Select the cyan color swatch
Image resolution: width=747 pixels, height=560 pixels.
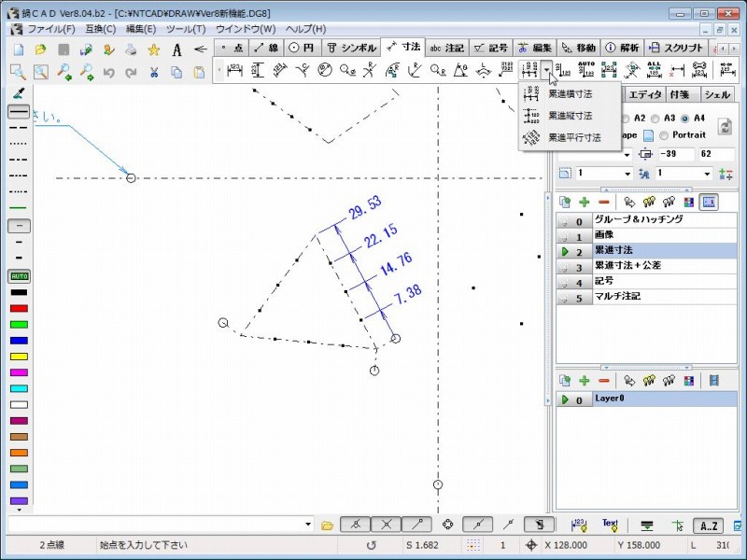coord(19,388)
